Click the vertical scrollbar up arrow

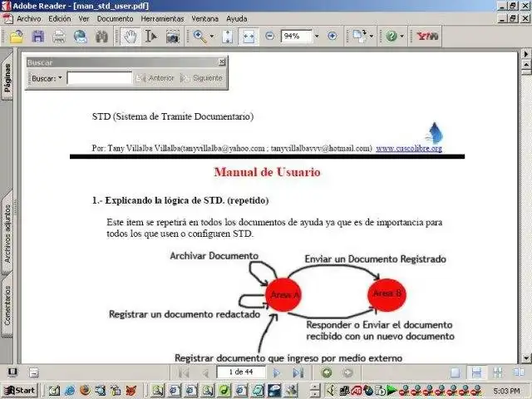pyautogui.click(x=526, y=65)
